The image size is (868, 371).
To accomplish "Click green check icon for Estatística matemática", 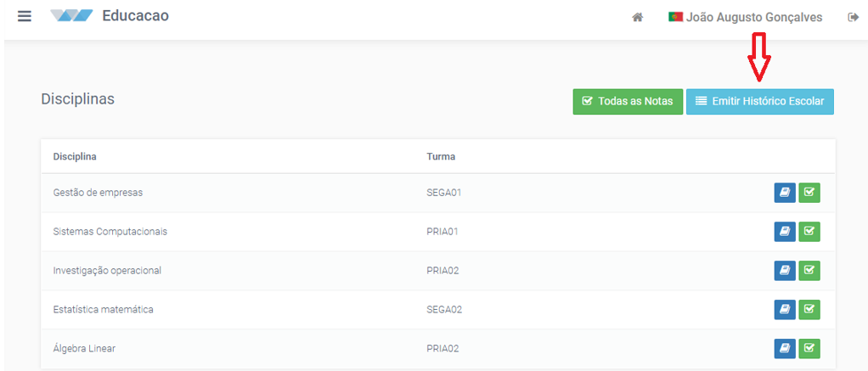I will click(x=809, y=310).
